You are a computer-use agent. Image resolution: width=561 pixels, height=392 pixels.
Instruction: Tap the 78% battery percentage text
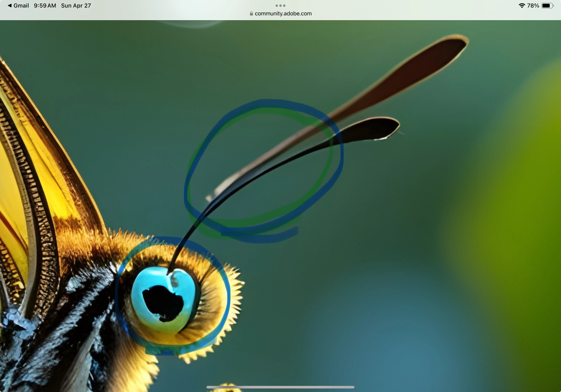pos(533,5)
